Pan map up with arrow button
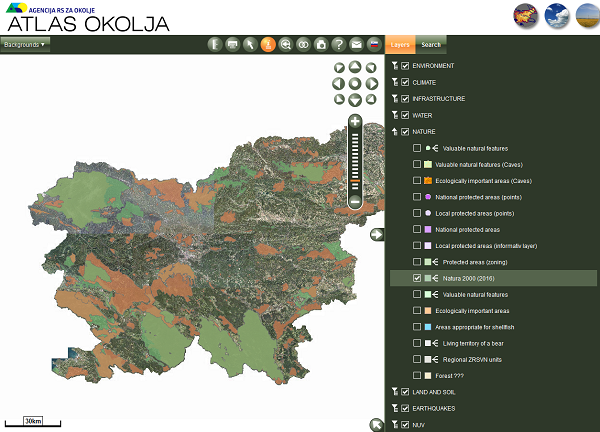Image resolution: width=600 pixels, height=432 pixels. click(x=355, y=67)
